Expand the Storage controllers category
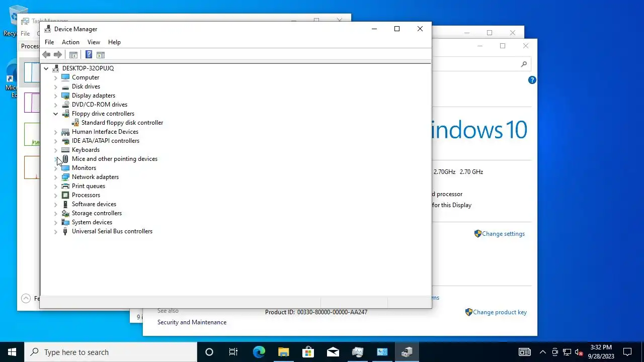 coord(56,213)
